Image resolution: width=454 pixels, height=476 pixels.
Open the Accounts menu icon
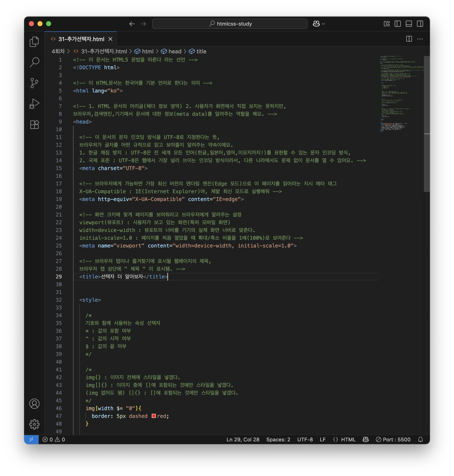tap(34, 403)
